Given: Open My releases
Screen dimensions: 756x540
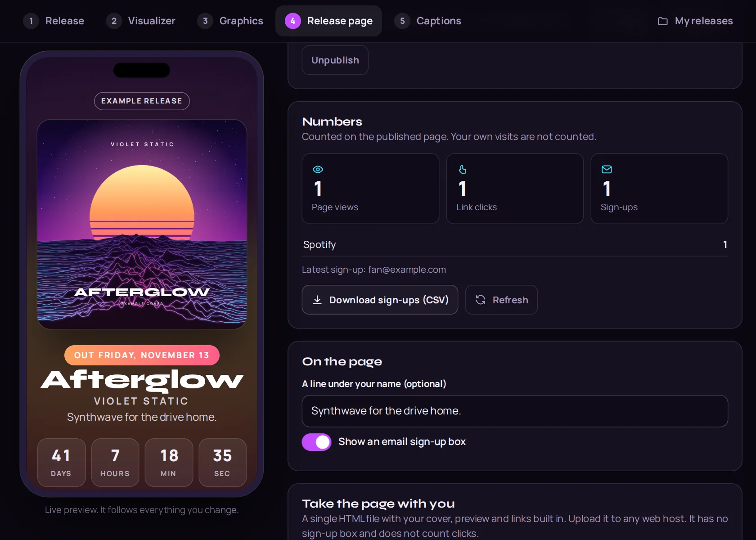Looking at the screenshot, I should click(695, 21).
